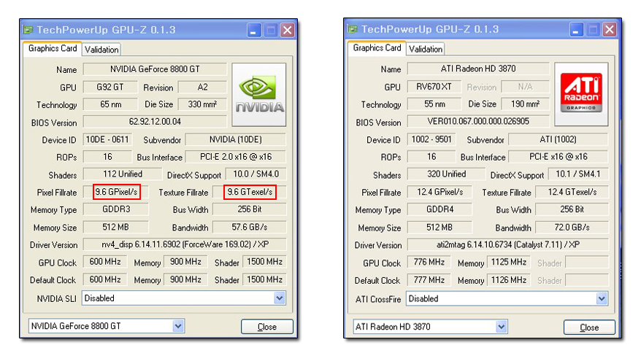Image resolution: width=641 pixels, height=364 pixels.
Task: Click the G92 GT GPU field
Action: click(110, 87)
